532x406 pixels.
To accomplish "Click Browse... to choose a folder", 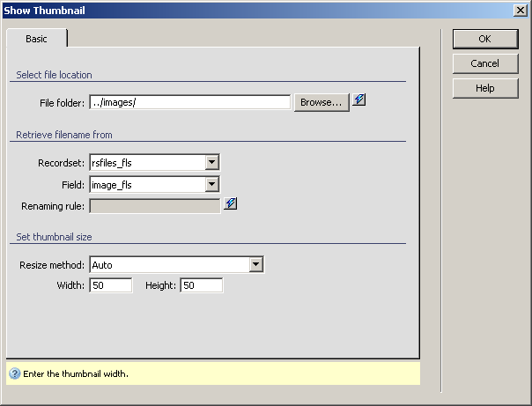I will pyautogui.click(x=321, y=102).
